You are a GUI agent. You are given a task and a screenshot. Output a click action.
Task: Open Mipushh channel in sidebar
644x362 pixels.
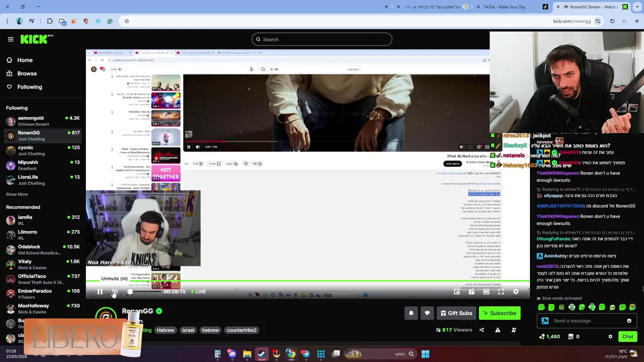pos(43,165)
